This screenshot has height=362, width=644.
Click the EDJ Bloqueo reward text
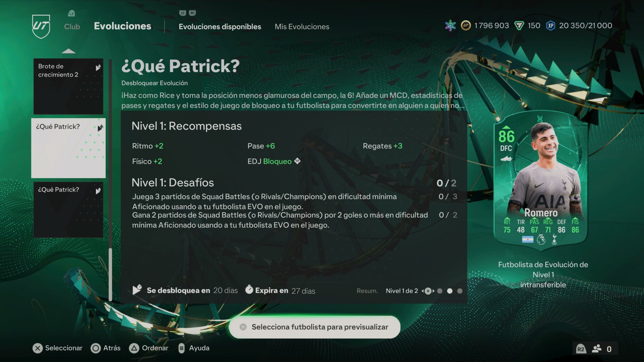click(270, 162)
